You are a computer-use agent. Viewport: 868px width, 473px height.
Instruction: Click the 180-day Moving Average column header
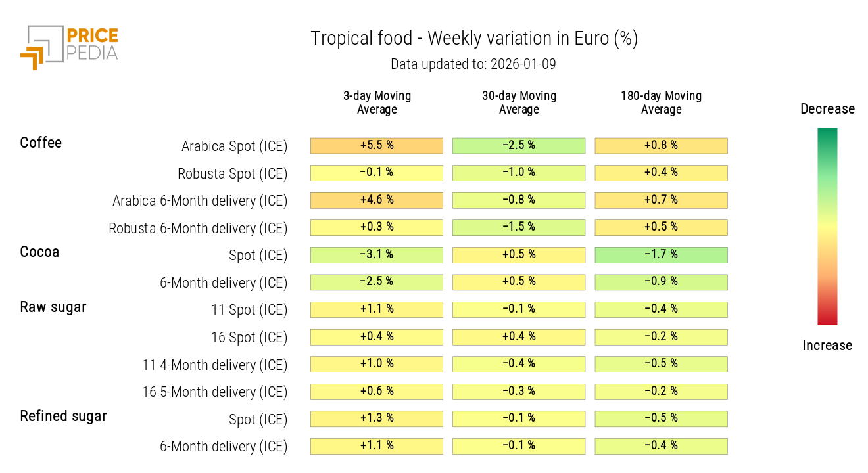pos(661,102)
